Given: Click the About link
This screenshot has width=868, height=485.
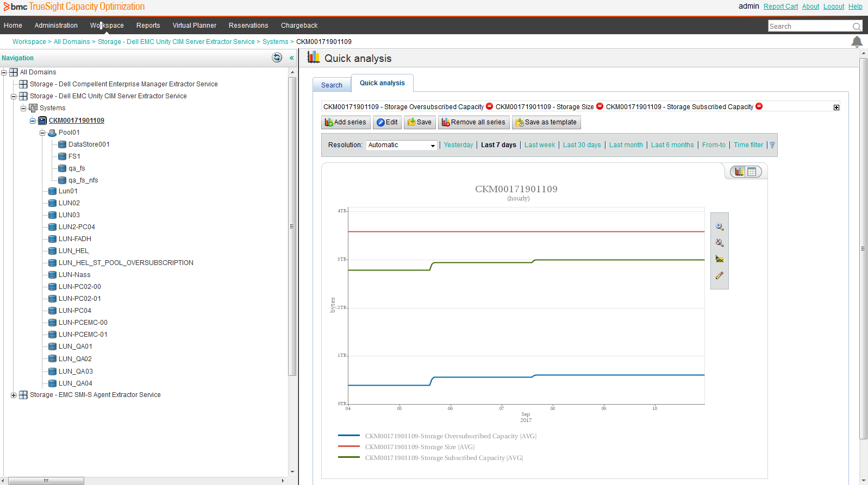Looking at the screenshot, I should click(810, 7).
